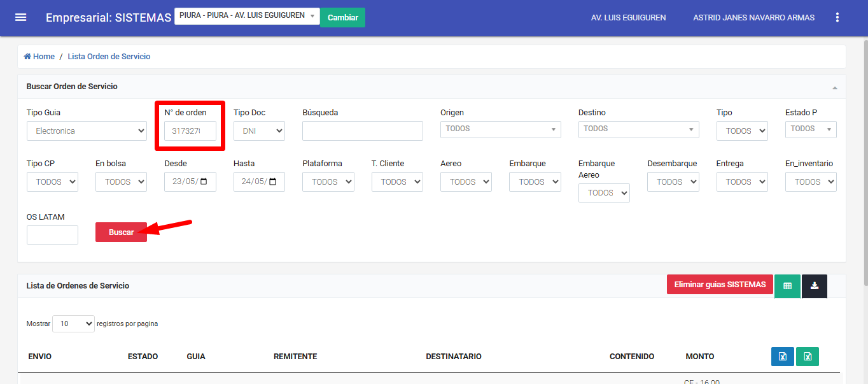Open the Hasta date calendar picker

pyautogui.click(x=273, y=181)
